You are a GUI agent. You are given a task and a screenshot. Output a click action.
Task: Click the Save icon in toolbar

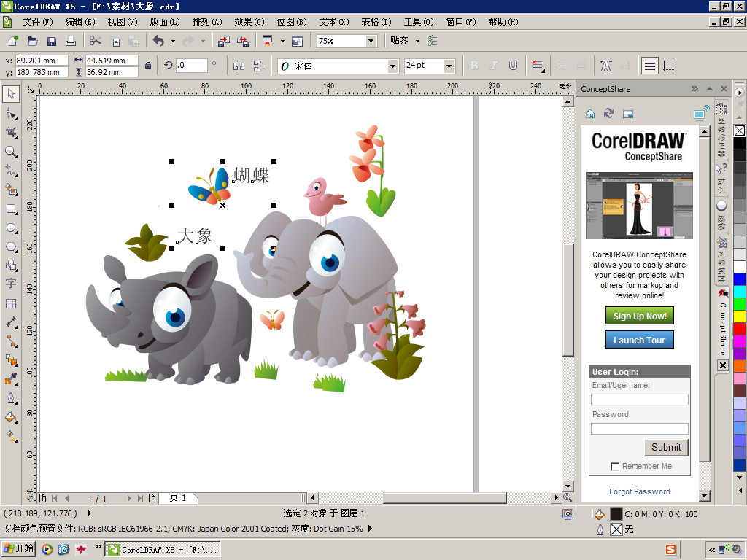(52, 41)
